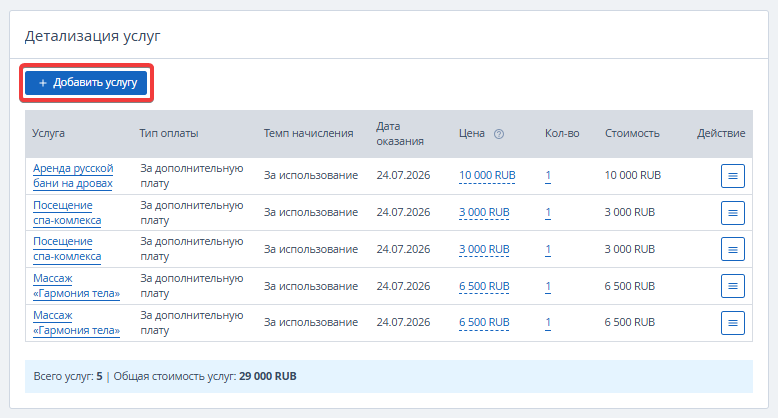Select the Стоимость column header

[632, 134]
